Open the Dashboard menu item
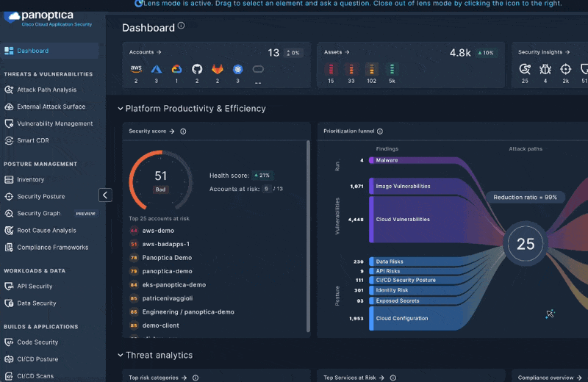This screenshot has height=382, width=588. 49,51
